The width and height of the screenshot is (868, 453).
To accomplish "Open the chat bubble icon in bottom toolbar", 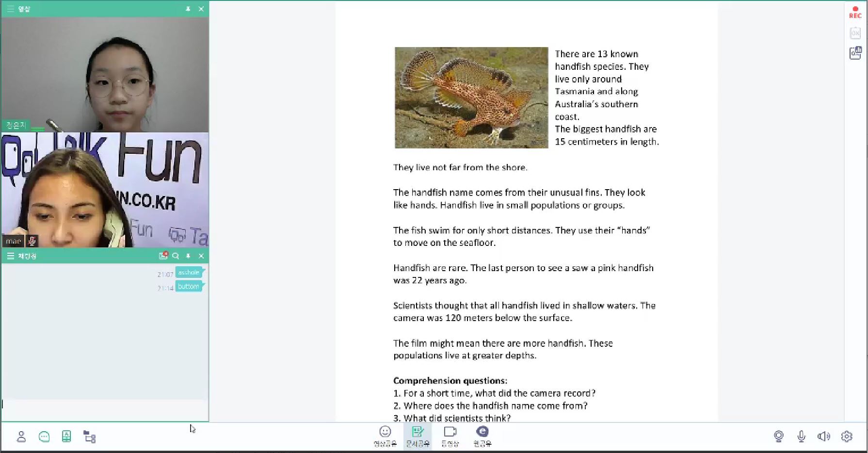I will click(44, 437).
